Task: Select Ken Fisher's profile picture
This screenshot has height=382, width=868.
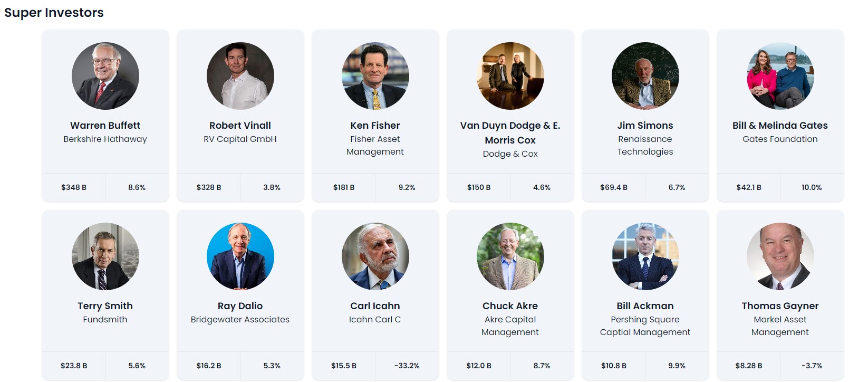Action: [375, 76]
